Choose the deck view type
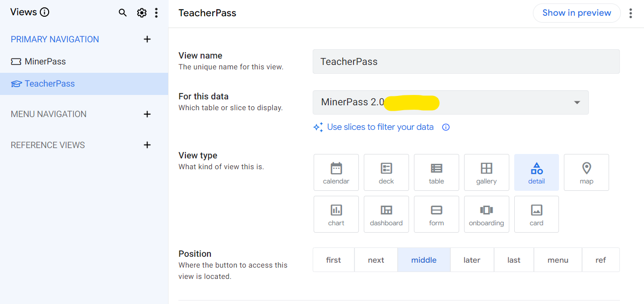Screen dimensions: 644x304 386,172
